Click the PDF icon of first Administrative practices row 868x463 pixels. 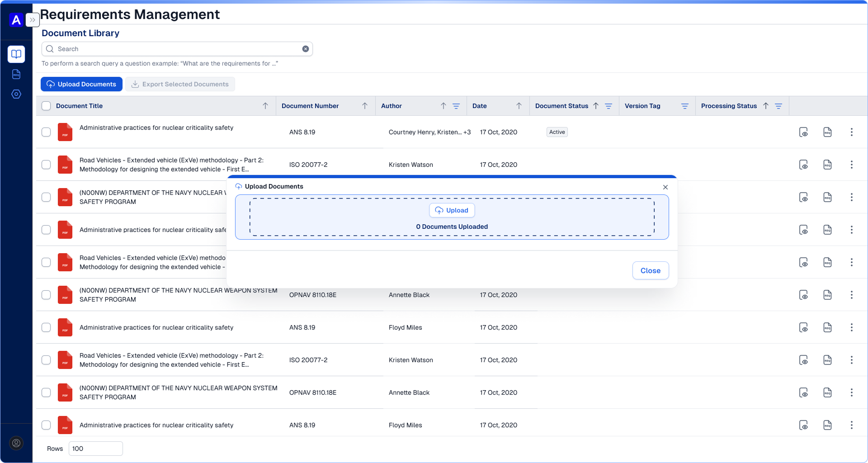click(x=65, y=132)
